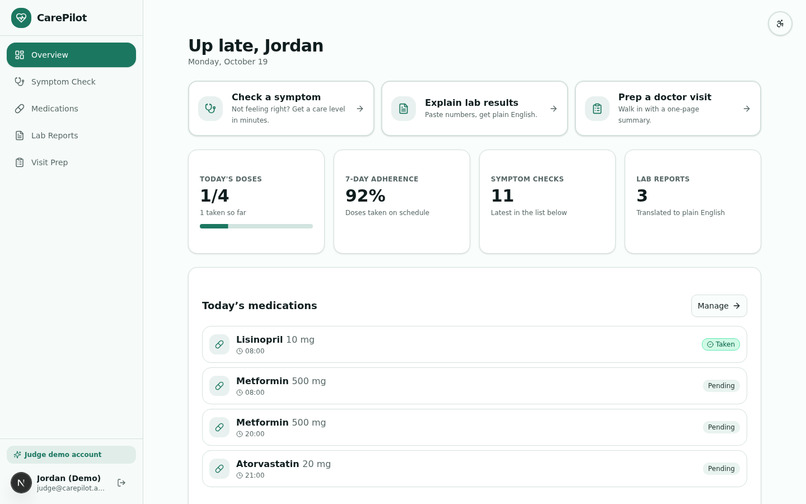Image resolution: width=806 pixels, height=504 pixels.
Task: Click the Doses taken on schedule text
Action: pos(387,212)
